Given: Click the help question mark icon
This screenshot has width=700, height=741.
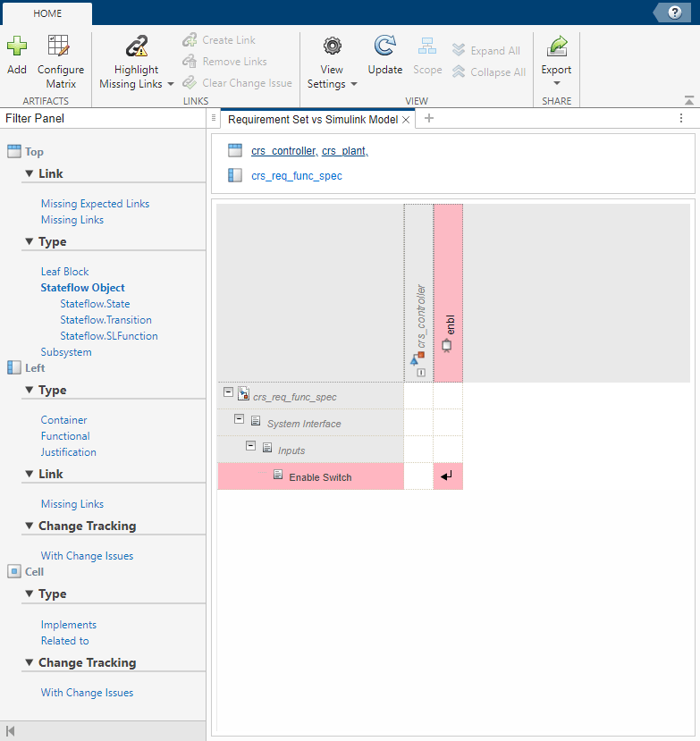Looking at the screenshot, I should tap(675, 13).
